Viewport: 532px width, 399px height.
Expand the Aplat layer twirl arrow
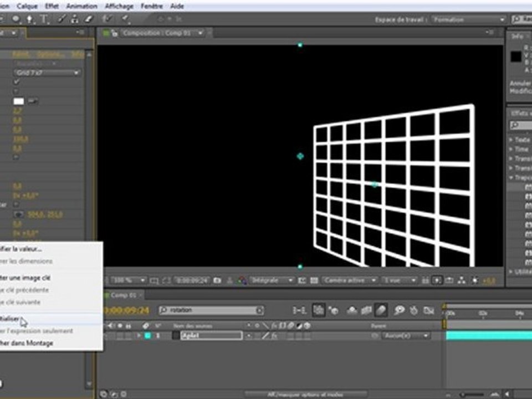[139, 336]
